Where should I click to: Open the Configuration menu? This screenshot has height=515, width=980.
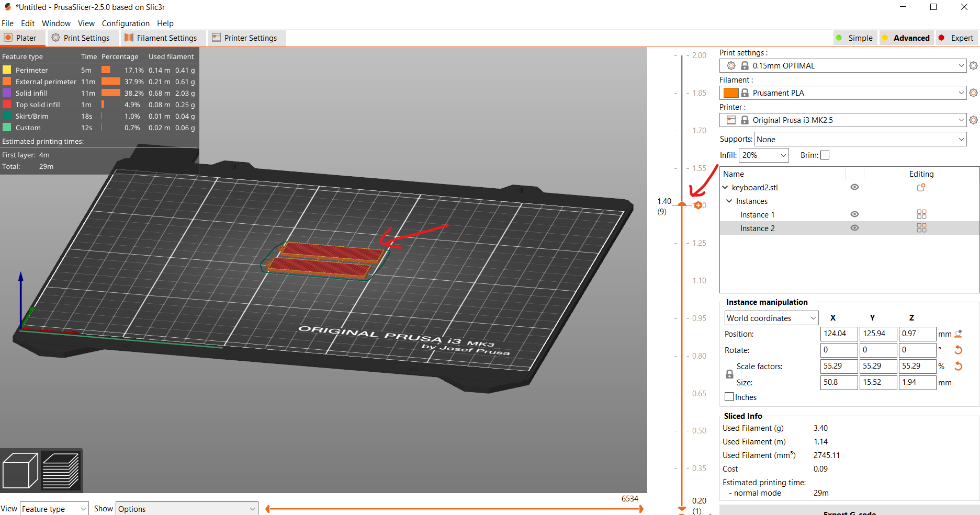126,24
